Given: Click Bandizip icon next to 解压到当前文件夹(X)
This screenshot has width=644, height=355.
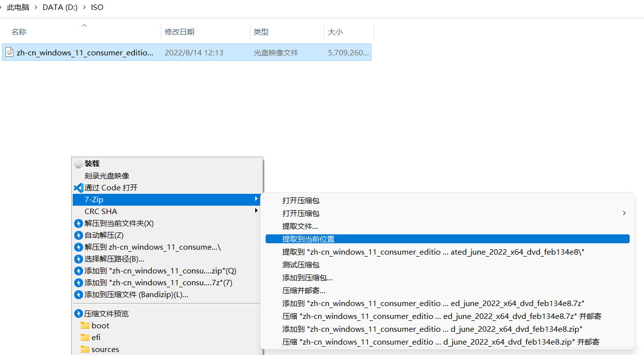Looking at the screenshot, I should coord(78,223).
